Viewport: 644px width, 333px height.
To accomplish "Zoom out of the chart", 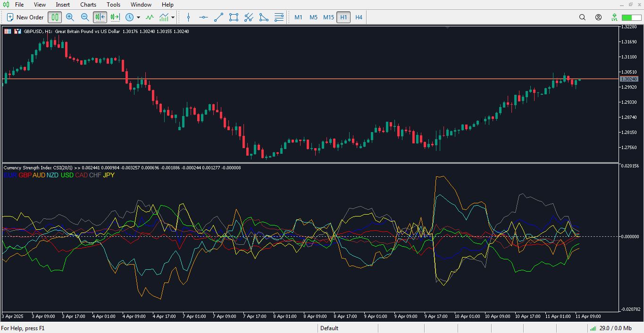I will click(x=85, y=17).
